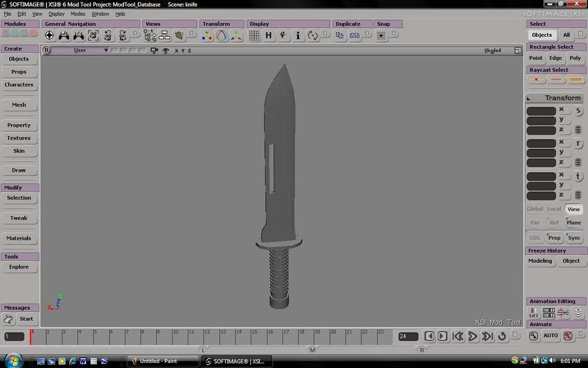Viewport: 588px width, 368px height.
Task: Click the Messages script log icon
Action: 8,319
